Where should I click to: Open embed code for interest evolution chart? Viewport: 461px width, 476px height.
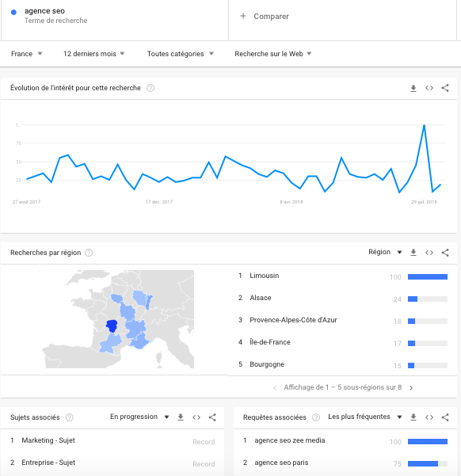429,88
